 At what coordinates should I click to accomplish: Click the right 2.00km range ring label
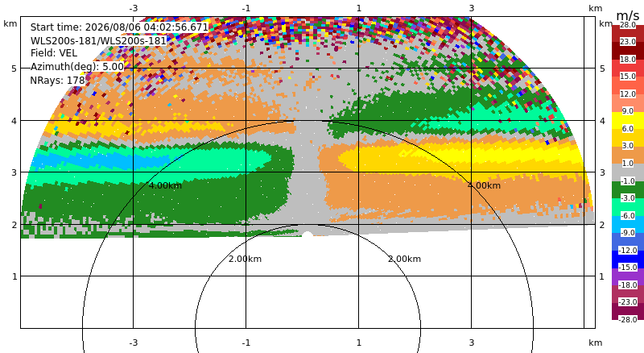point(405,259)
